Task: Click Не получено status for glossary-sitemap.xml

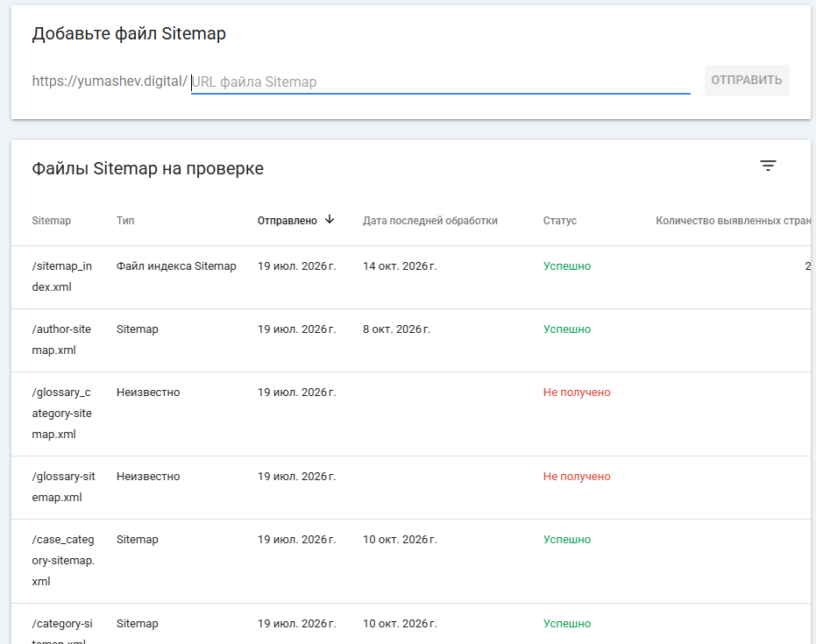Action: point(577,476)
